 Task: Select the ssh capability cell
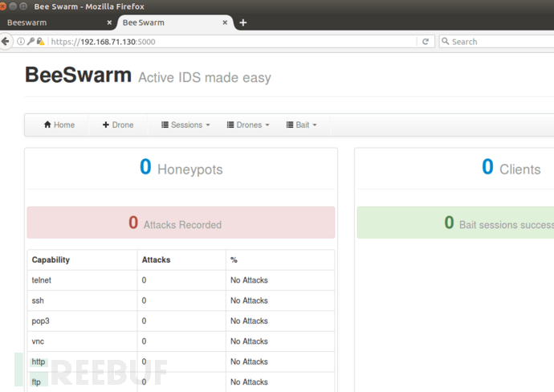pyautogui.click(x=83, y=300)
